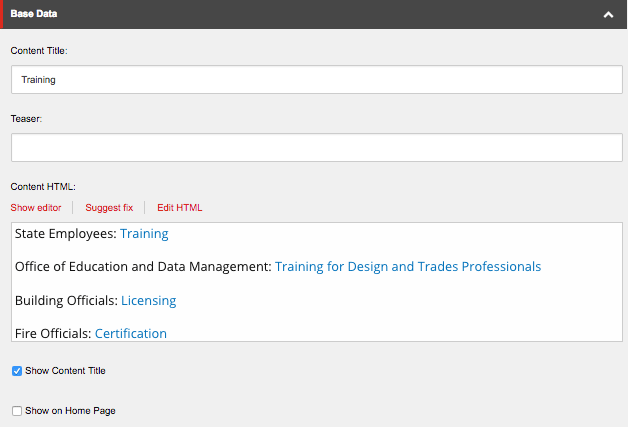Focus the Content Title input field
The height and width of the screenshot is (427, 628).
[x=316, y=80]
